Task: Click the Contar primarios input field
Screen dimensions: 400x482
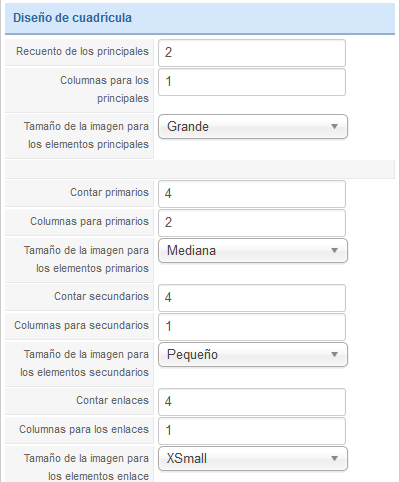Action: point(252,194)
